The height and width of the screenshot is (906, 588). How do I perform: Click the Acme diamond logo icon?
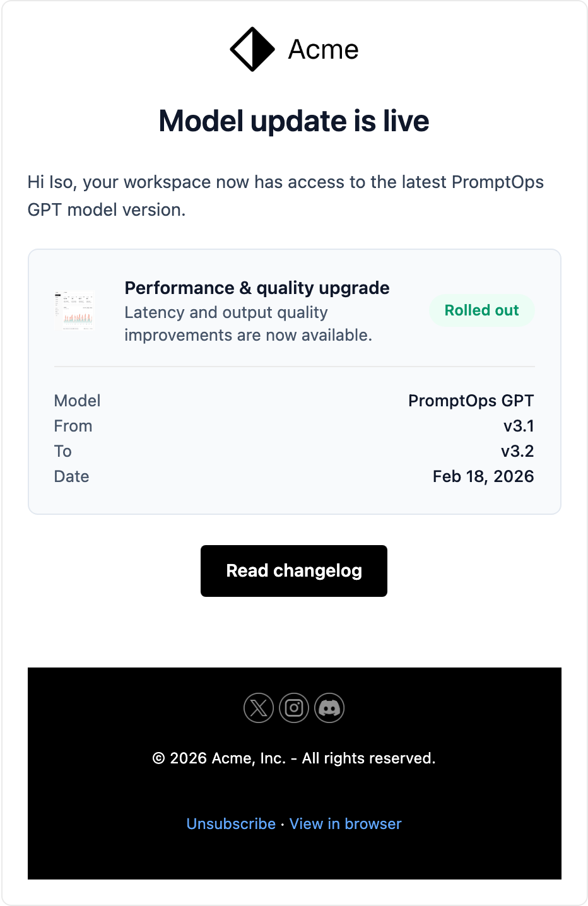click(252, 49)
